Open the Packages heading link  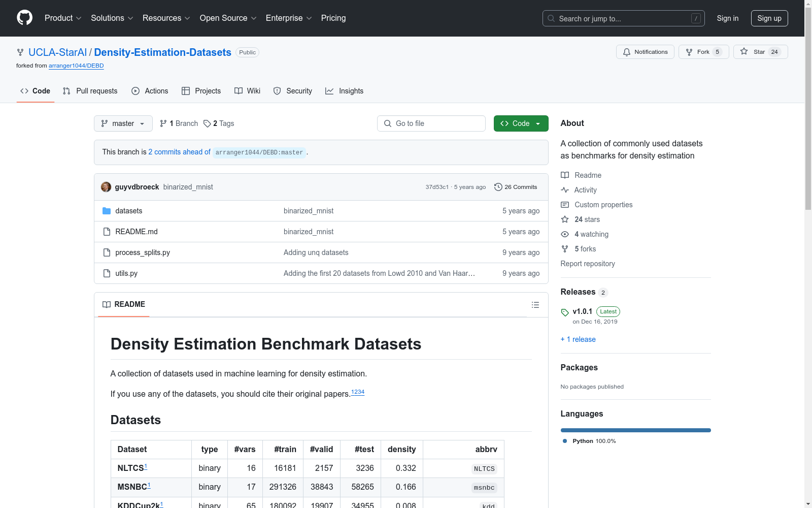pyautogui.click(x=579, y=367)
